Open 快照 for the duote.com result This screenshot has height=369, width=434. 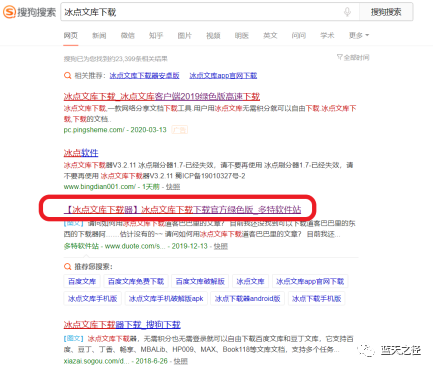pos(221,246)
